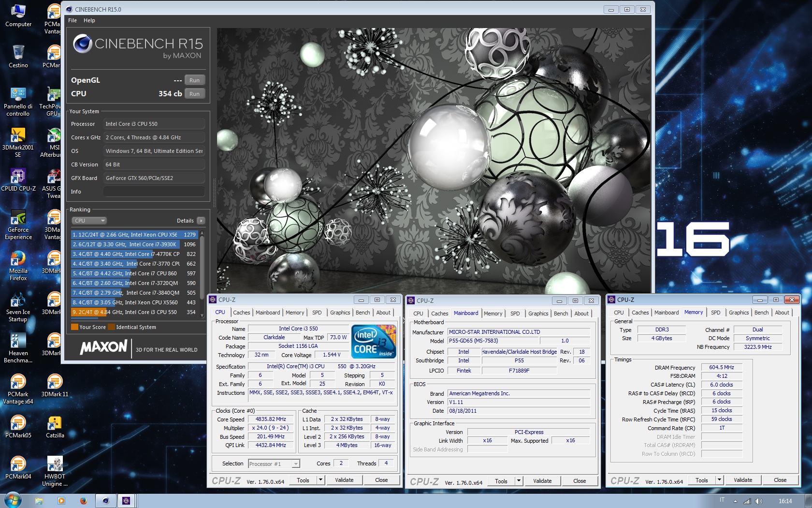Screen dimensions: 812x508
Task: Click the Intel Core i3 logo in CPU-Z
Action: [375, 342]
